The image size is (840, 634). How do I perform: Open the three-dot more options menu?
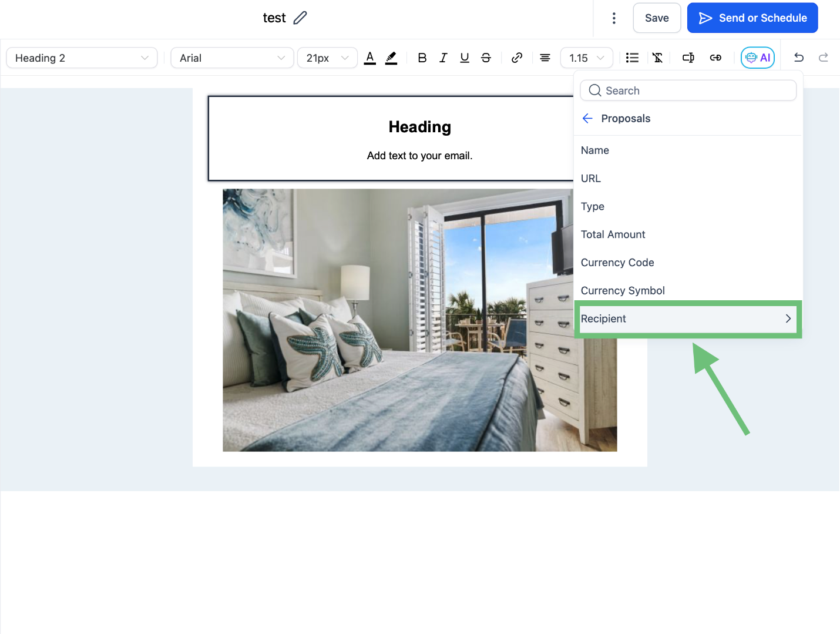[x=614, y=18]
